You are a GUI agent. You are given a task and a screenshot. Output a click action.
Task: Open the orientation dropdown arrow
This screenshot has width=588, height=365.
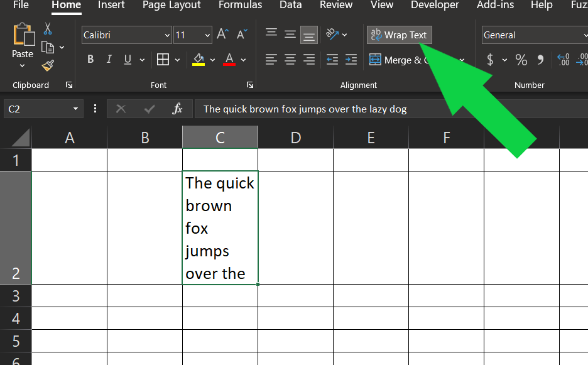point(345,35)
